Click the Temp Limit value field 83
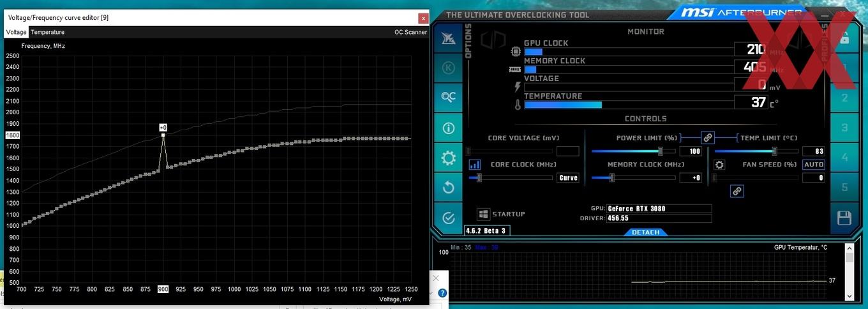Viewport: 868px width, 309px height. pyautogui.click(x=814, y=151)
